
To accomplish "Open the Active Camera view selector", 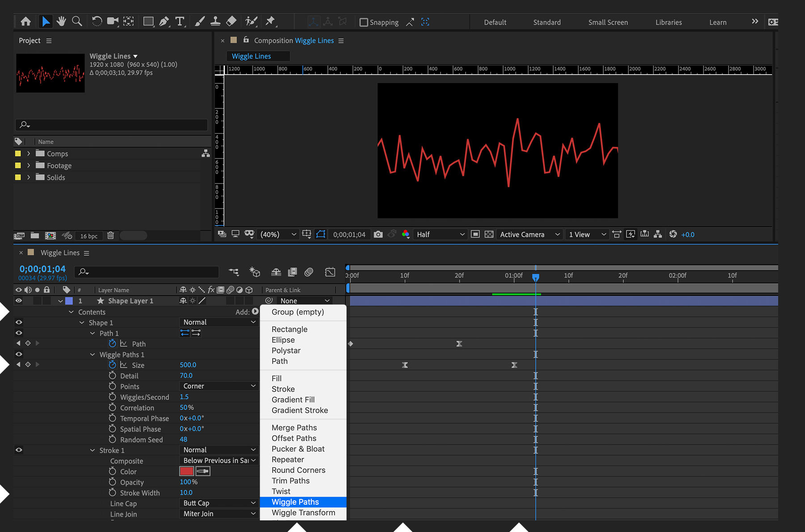I will pos(529,234).
